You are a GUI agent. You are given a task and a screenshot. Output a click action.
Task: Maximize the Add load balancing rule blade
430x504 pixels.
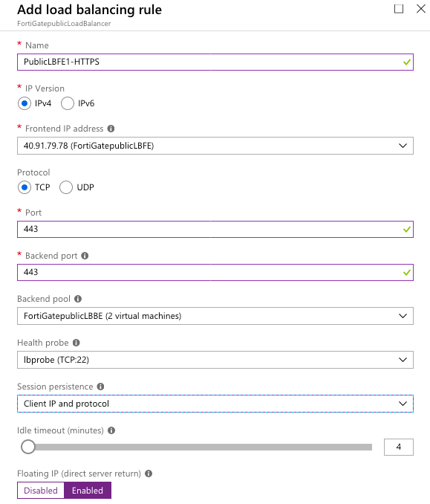tap(399, 9)
